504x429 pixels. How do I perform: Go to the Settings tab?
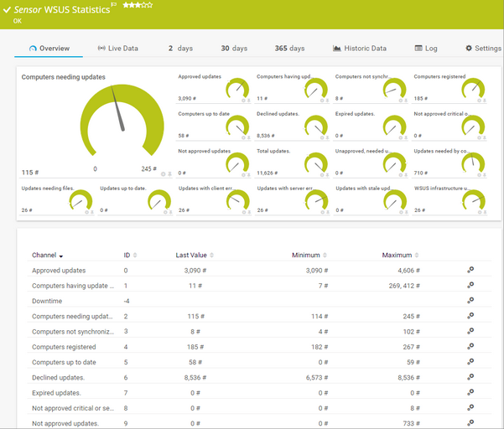pyautogui.click(x=482, y=49)
